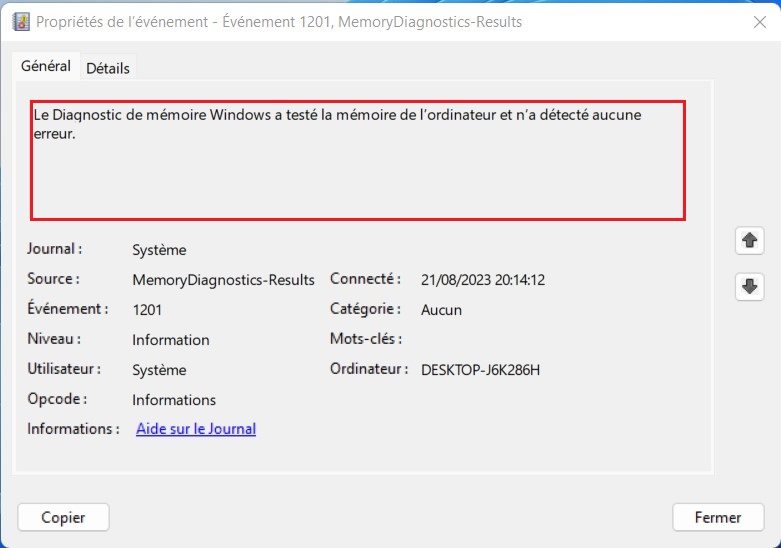Image resolution: width=781 pixels, height=548 pixels.
Task: Select the MemoryDiagnostics-Results source value
Action: click(223, 280)
